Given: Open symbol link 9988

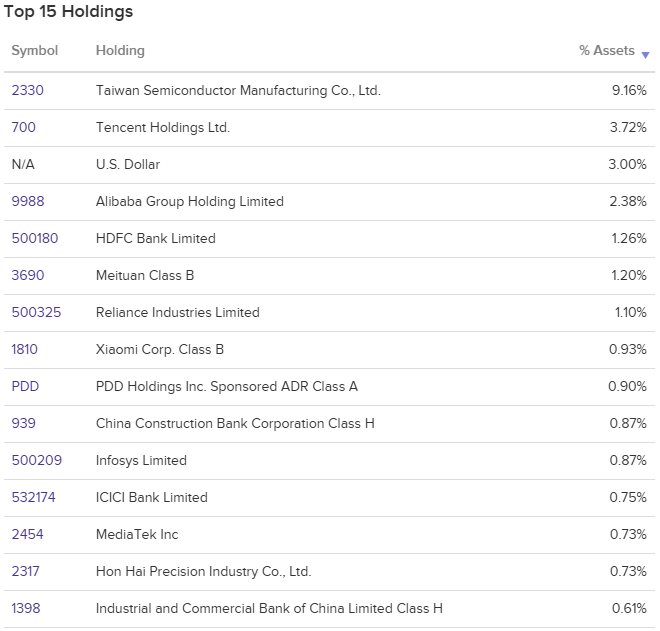Looking at the screenshot, I should point(28,201).
